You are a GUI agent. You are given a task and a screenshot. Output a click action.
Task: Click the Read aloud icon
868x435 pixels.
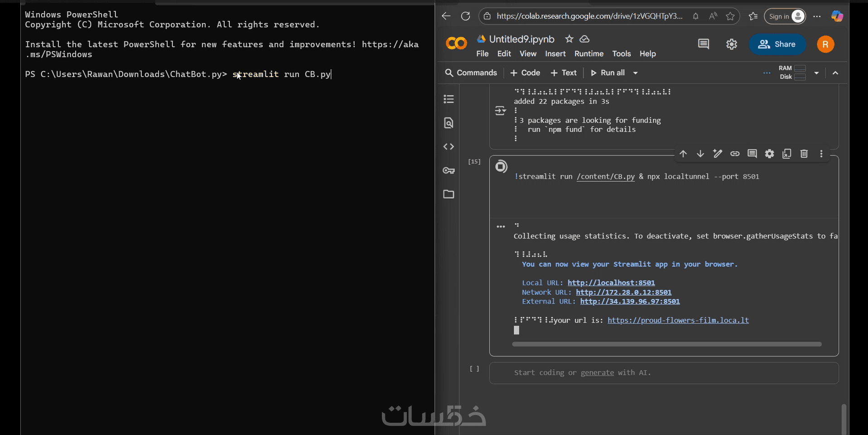click(713, 16)
